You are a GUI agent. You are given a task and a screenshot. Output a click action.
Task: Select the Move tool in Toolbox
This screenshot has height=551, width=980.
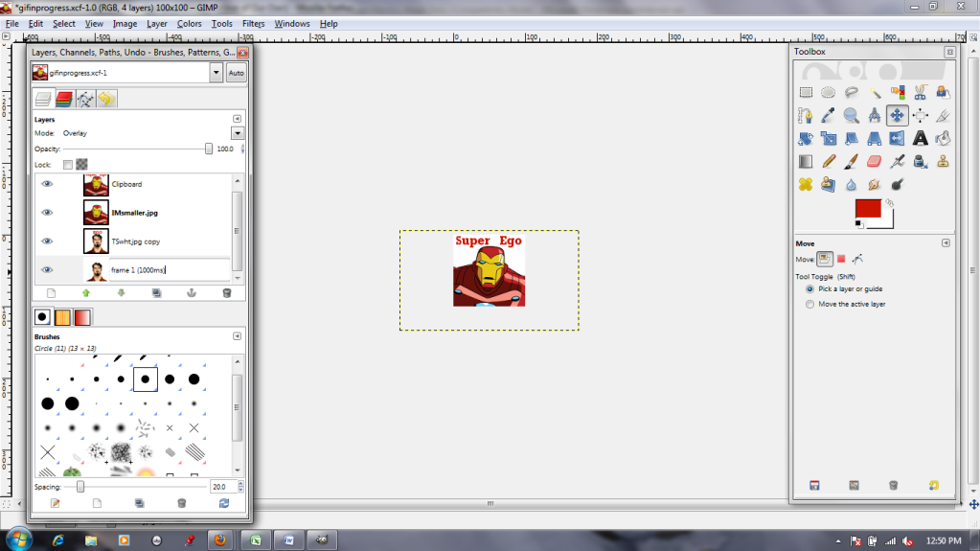point(897,116)
